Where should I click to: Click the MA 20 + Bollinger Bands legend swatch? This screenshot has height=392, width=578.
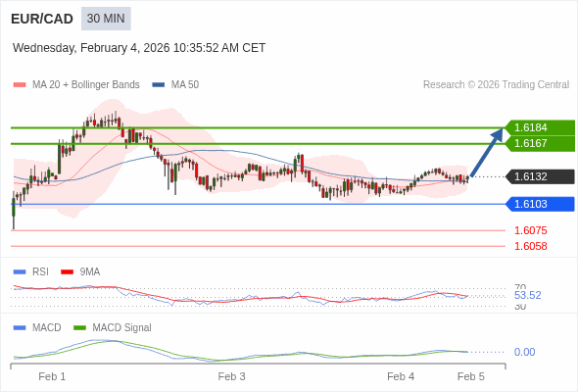pos(20,85)
